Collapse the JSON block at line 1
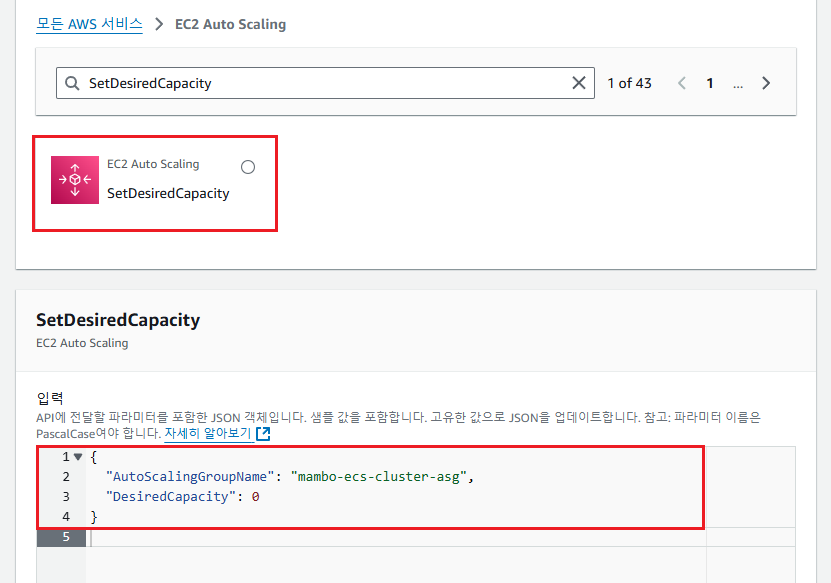This screenshot has width=831, height=583. tap(78, 457)
